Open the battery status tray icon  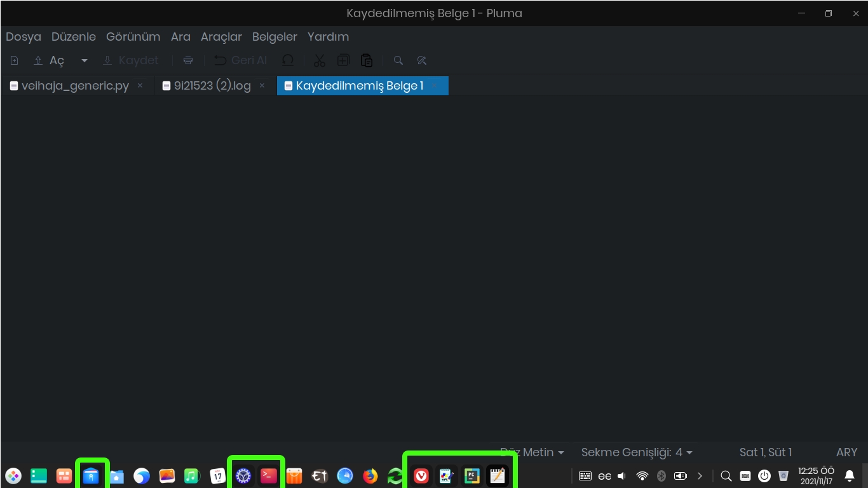point(681,475)
